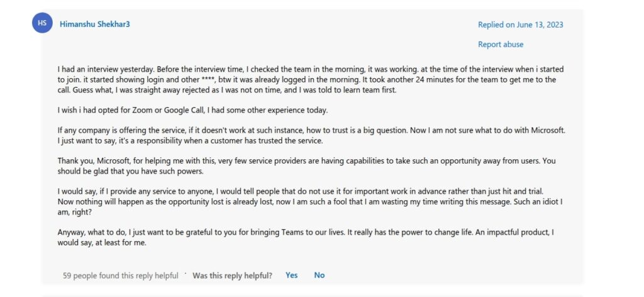Click the paragraph starting 'Anyway, what to do'

tap(306, 237)
